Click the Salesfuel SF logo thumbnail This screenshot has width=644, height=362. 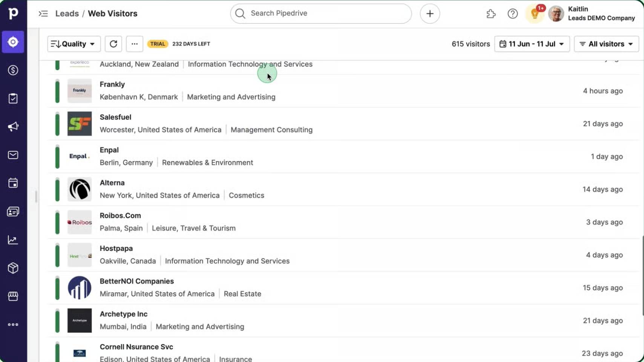[x=80, y=124]
